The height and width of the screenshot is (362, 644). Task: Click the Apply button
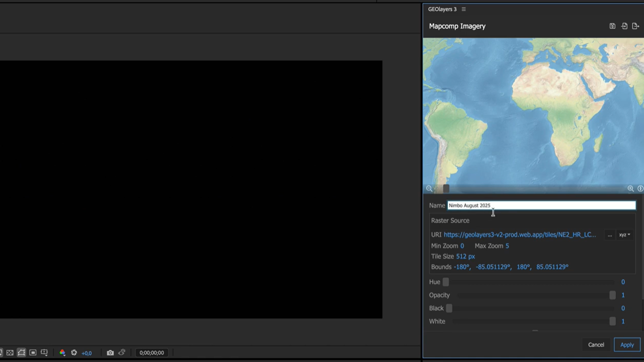point(627,345)
